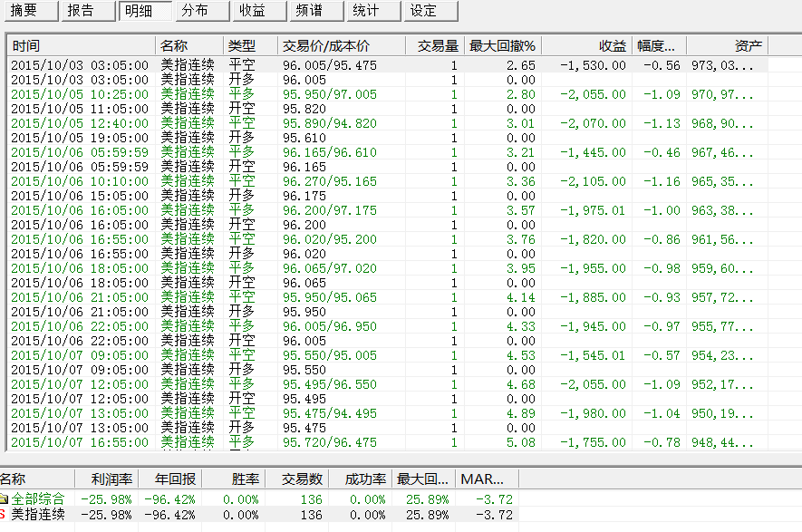Click the folder icon beside 全部综合
This screenshot has height=532, width=802.
tap(4, 498)
